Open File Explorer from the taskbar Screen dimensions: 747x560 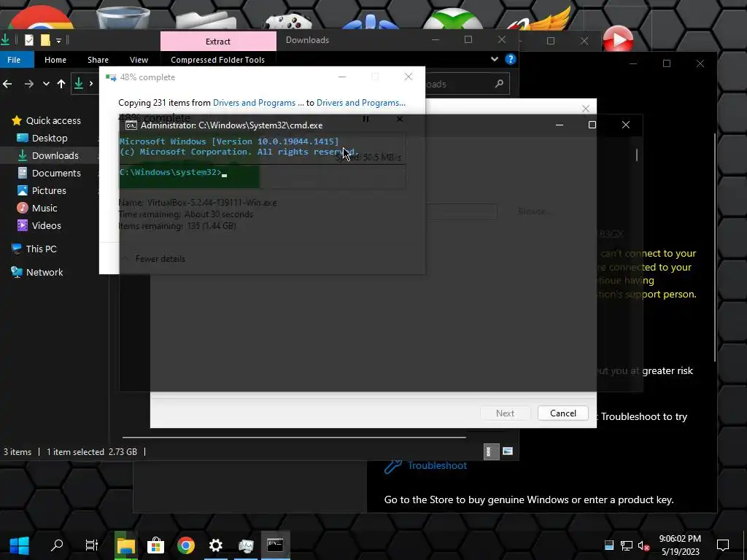pos(126,545)
